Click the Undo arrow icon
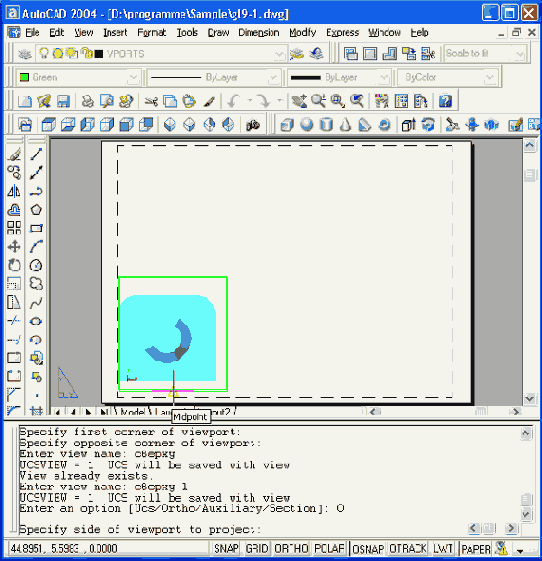 coord(234,102)
